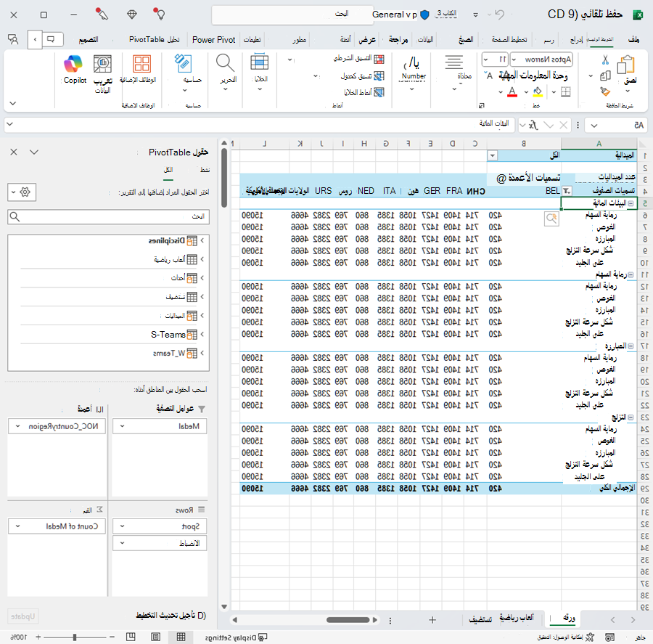Click the formula bar enter checkmark icon
The width and height of the screenshot is (653, 644).
549,125
